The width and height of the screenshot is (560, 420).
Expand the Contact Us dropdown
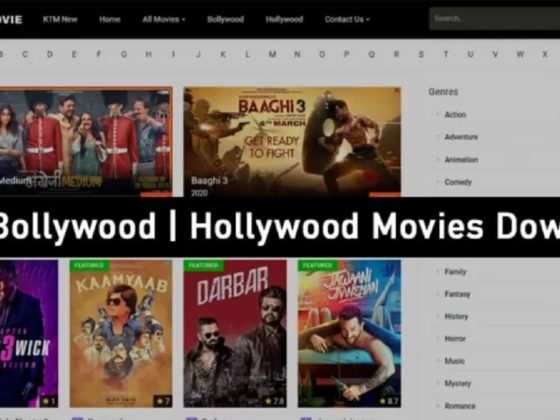[x=347, y=19]
